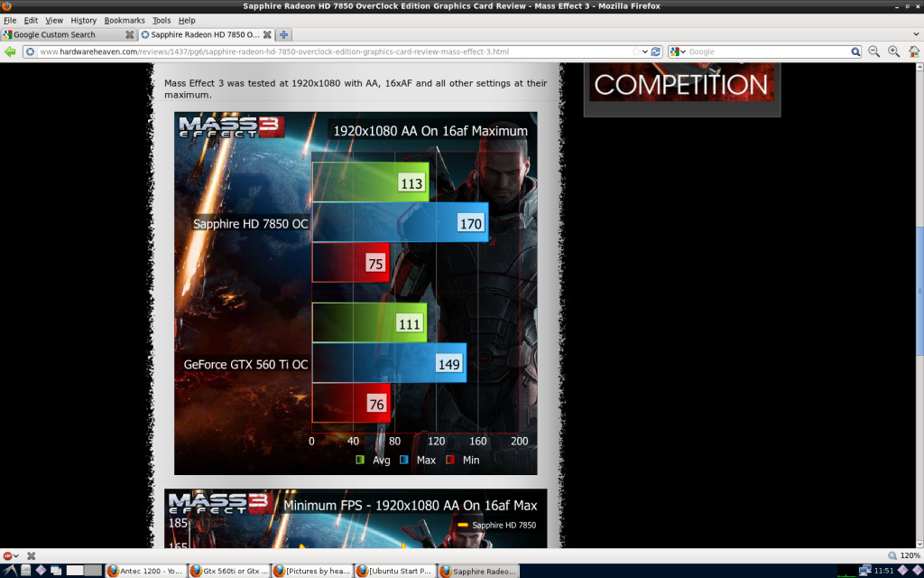This screenshot has width=924, height=578.
Task: Click the 11:51 clock in the tray
Action: (x=883, y=571)
